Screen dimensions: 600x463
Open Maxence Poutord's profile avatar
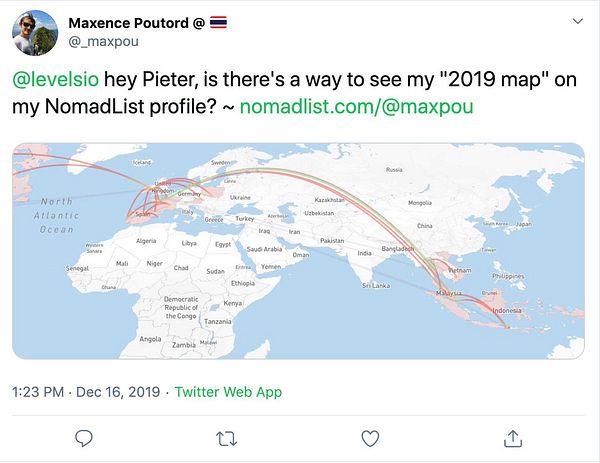coord(35,33)
